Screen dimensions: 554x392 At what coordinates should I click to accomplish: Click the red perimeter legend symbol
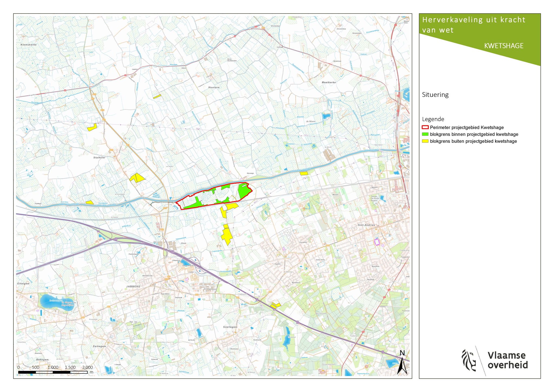[425, 127]
